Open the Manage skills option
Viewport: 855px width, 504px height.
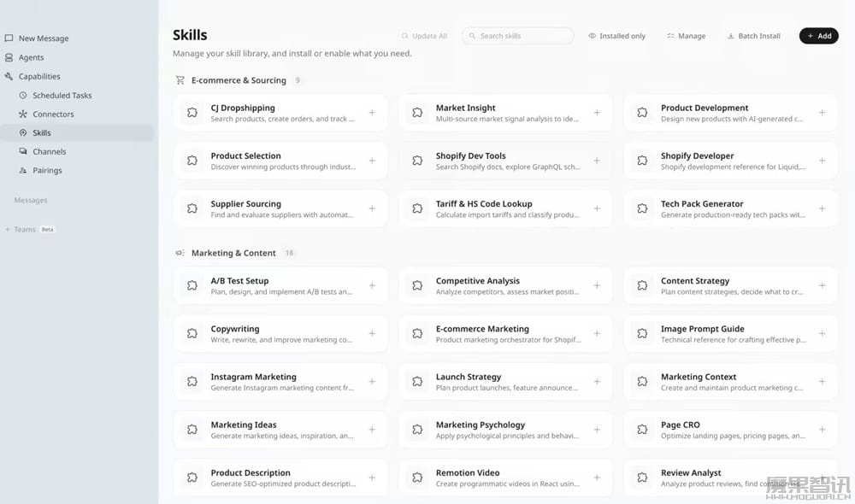[x=686, y=36]
